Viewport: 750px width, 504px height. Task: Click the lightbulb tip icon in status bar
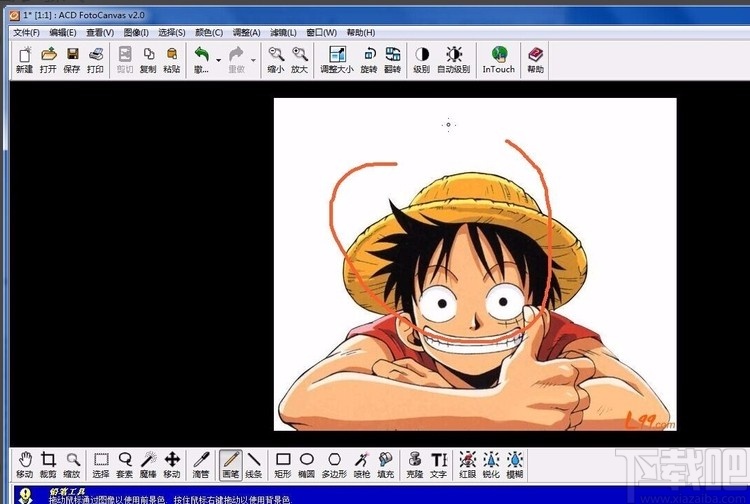(x=25, y=495)
